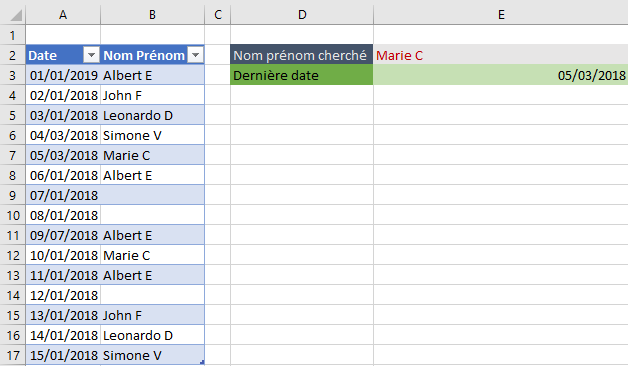Select the empty name cell next to 07/01/2018
The width and height of the screenshot is (628, 366).
[x=153, y=195]
